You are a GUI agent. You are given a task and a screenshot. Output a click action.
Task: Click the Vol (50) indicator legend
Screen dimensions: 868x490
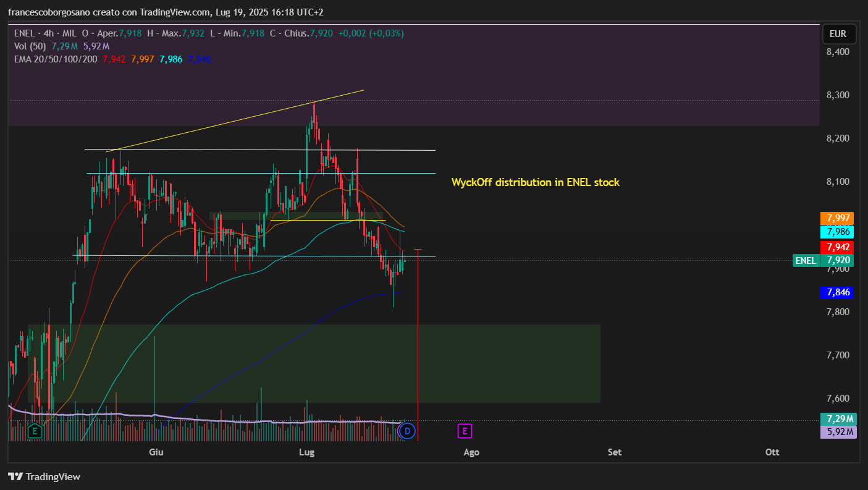pos(30,46)
